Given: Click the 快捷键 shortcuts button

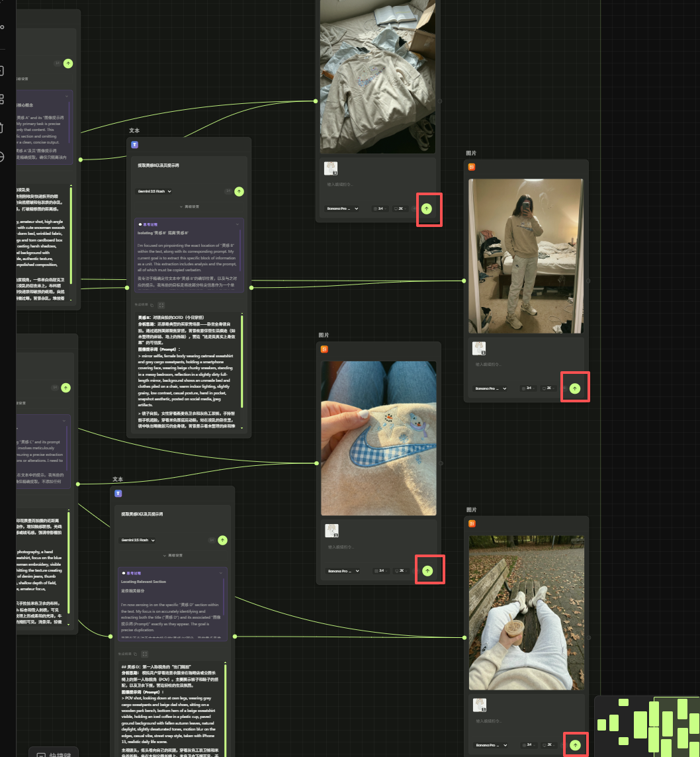Looking at the screenshot, I should [54, 753].
